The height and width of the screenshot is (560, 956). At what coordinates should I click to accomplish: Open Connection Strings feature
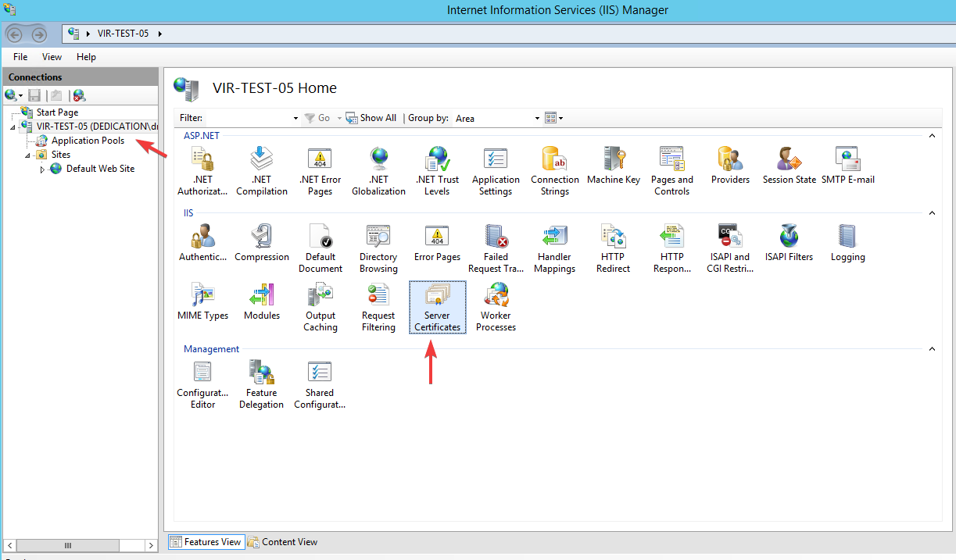coord(554,172)
